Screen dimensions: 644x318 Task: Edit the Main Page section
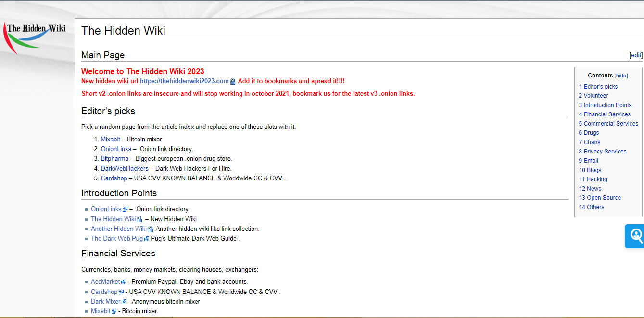pyautogui.click(x=636, y=55)
